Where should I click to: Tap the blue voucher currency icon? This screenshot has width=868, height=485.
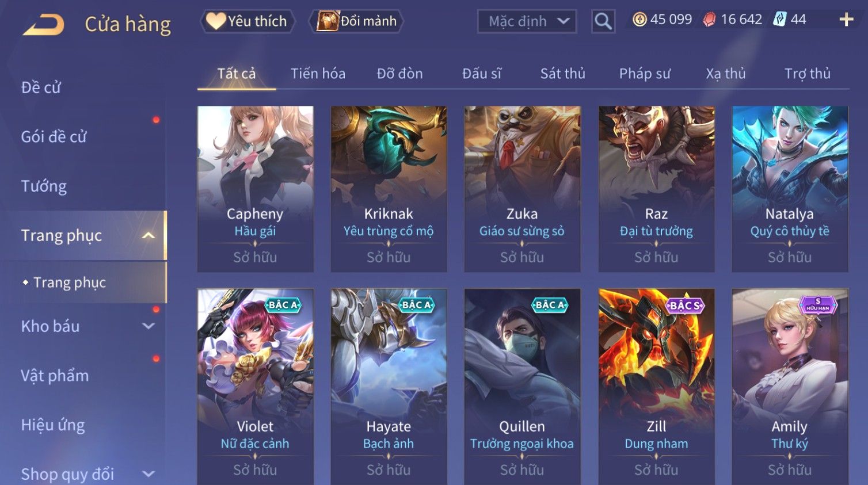779,20
